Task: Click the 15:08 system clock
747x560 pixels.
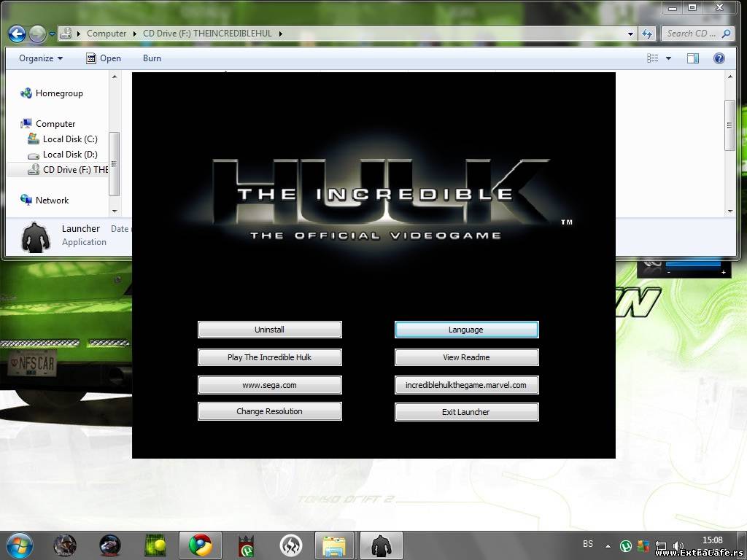Action: [x=713, y=540]
